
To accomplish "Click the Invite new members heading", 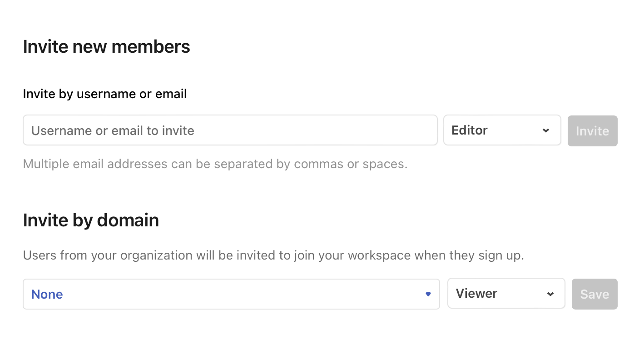I will pyautogui.click(x=106, y=46).
